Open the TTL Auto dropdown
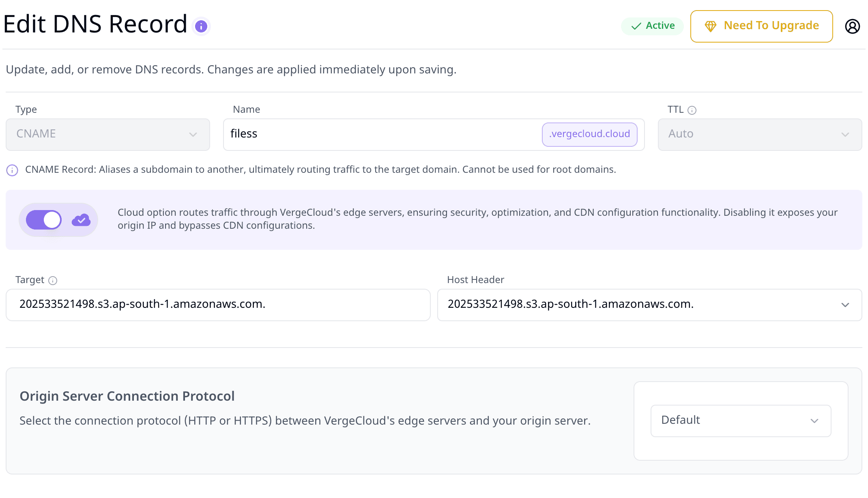This screenshot has width=868, height=498. click(760, 134)
